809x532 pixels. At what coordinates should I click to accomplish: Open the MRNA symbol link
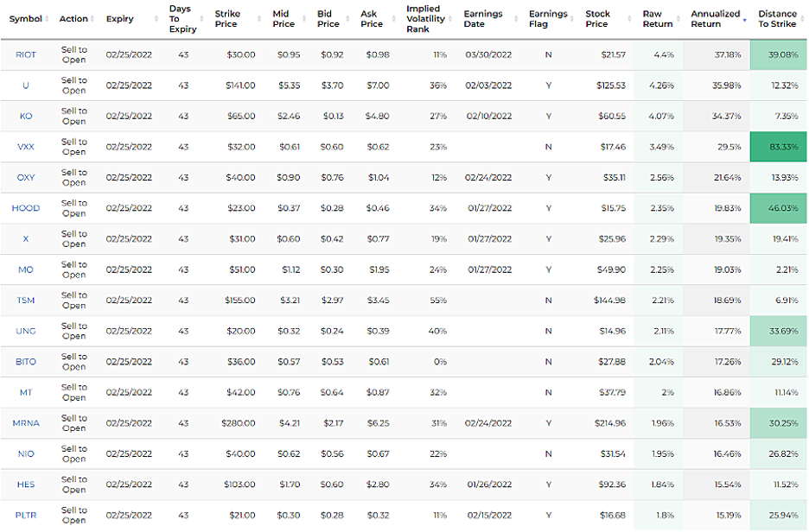26,423
